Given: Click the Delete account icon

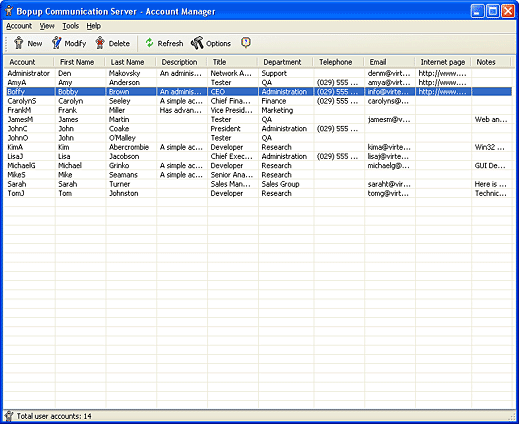Looking at the screenshot, I should pyautogui.click(x=100, y=43).
